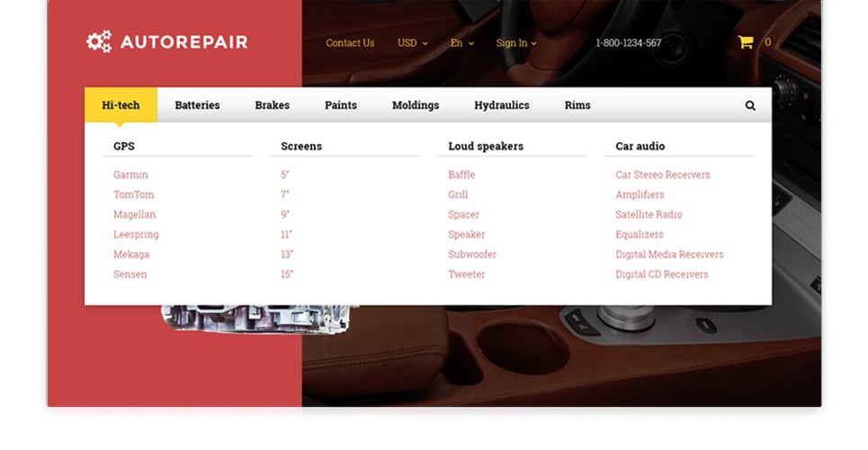Open the Subwoofer link
Screen dimensions: 868x450
pyautogui.click(x=472, y=255)
